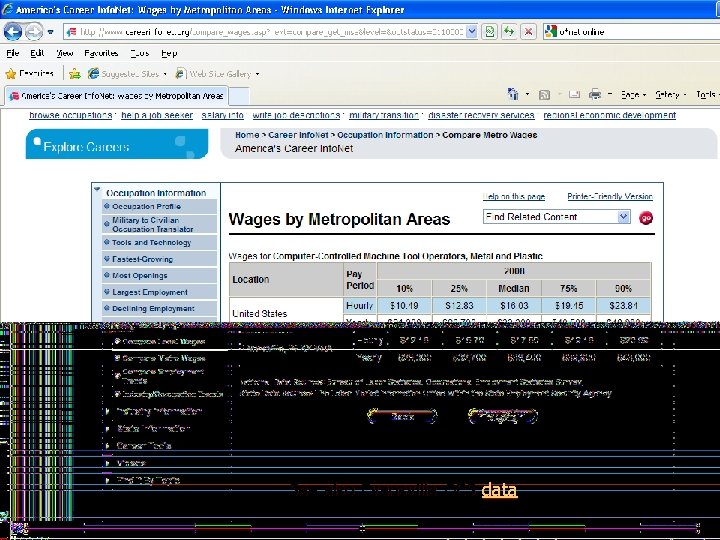Open Declining Employment in sidebar
Screen dimensions: 720x540
159,309
